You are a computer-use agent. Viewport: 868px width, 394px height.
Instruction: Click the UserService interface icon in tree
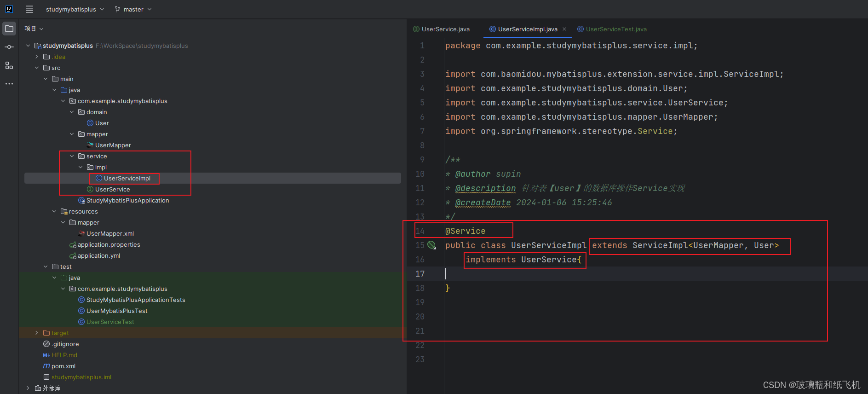point(90,189)
